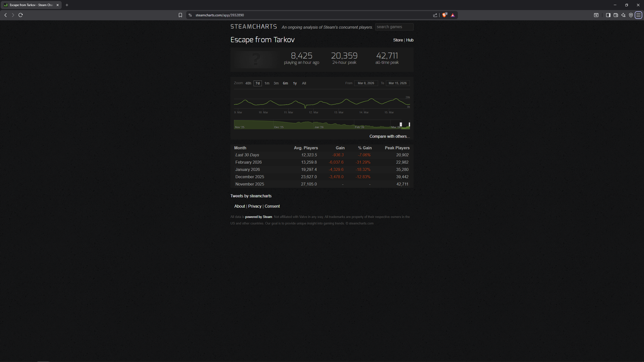The image size is (644, 362).
Task: Click the Brave Shields lion icon
Action: (444, 15)
